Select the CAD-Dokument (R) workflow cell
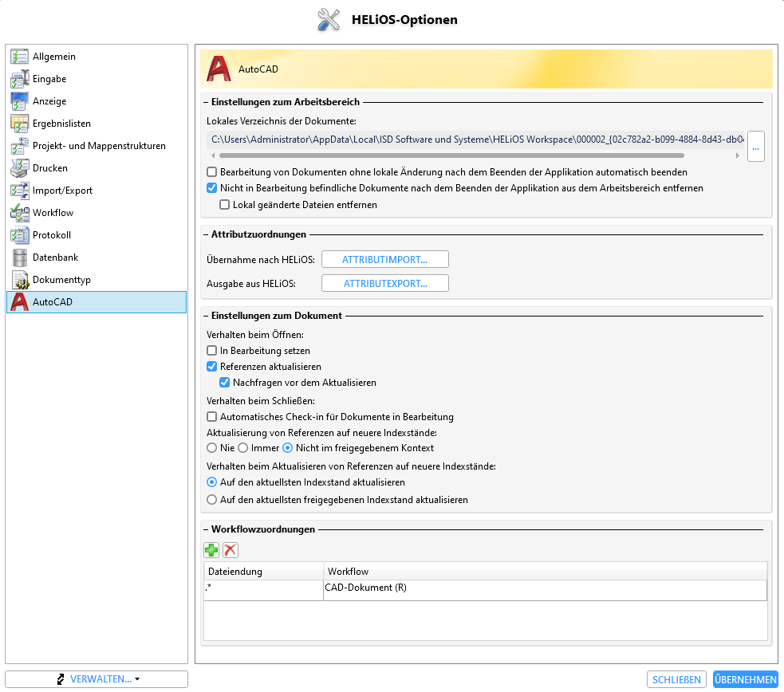 click(545, 588)
